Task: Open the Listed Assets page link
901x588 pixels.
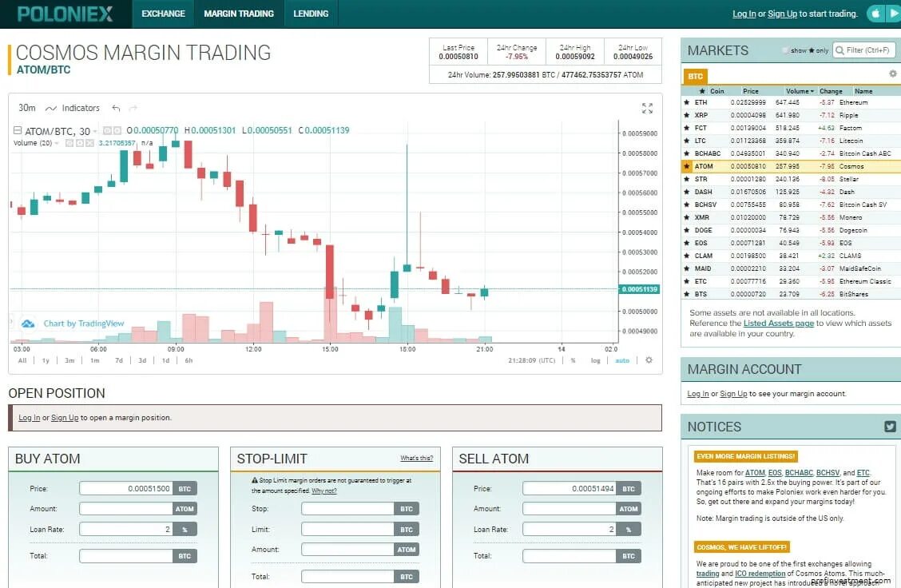Action: click(x=779, y=323)
